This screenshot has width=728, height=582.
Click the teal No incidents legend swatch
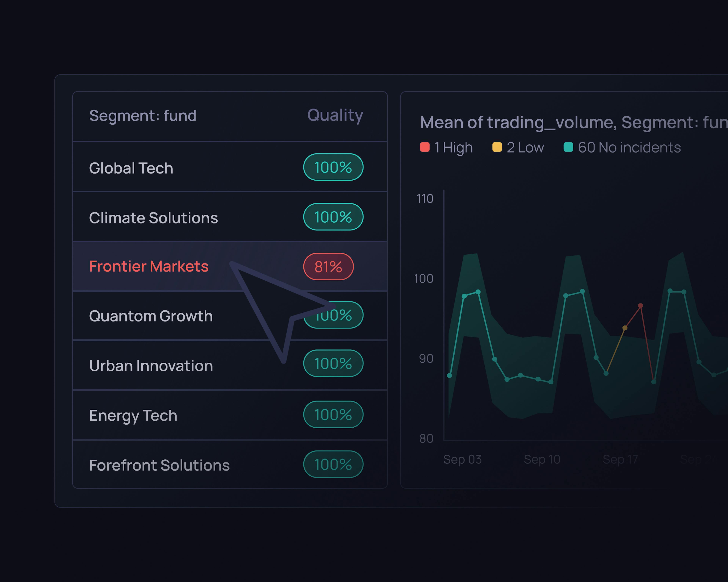pos(568,147)
